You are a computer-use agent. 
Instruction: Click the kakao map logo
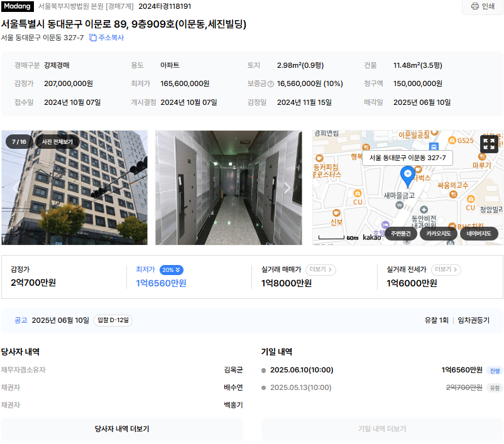(x=371, y=237)
